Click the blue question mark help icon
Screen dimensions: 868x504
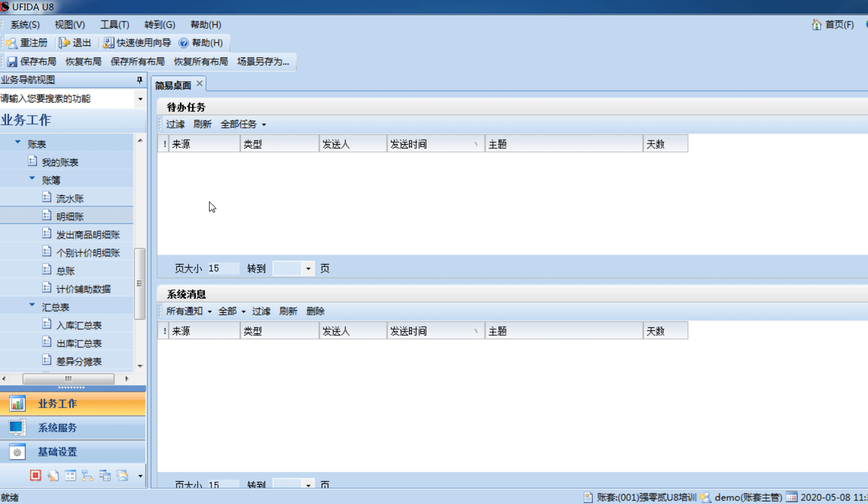click(184, 43)
